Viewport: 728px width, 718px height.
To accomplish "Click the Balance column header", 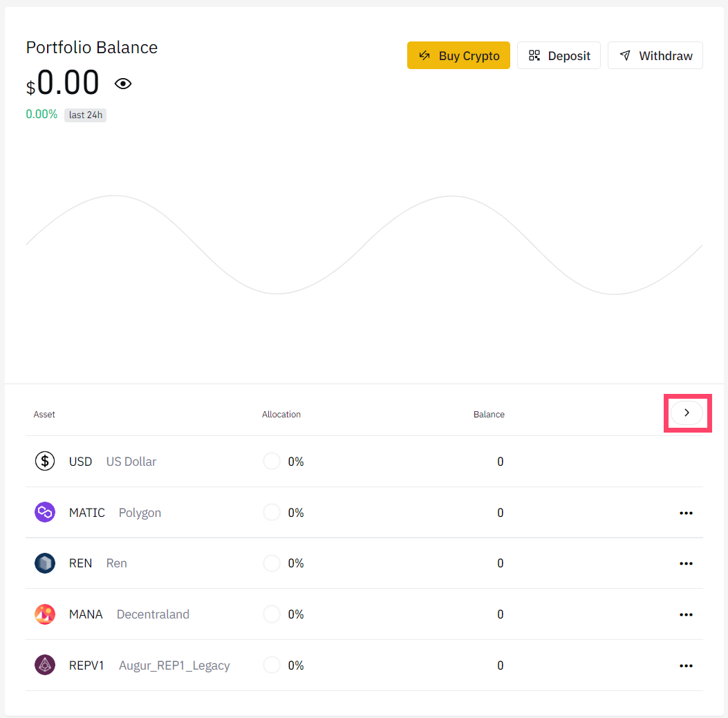I will 489,415.
